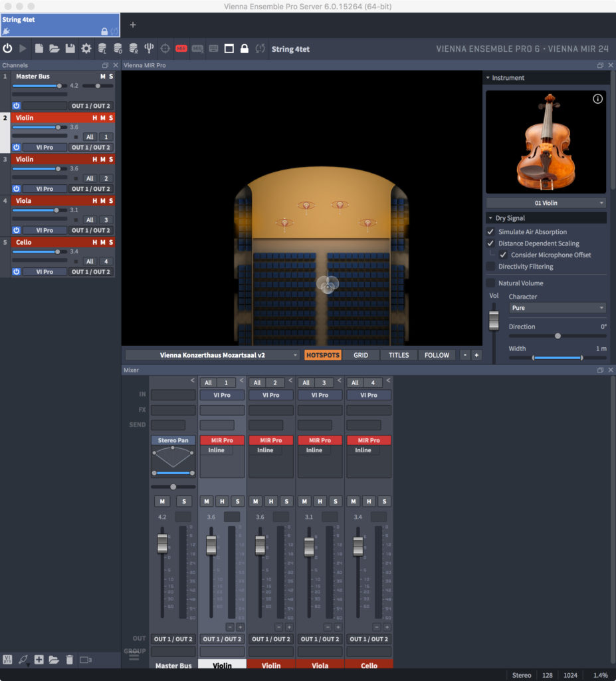Click Stereo Pan on the Master Bus strip
This screenshot has height=681, width=616.
[x=173, y=440]
